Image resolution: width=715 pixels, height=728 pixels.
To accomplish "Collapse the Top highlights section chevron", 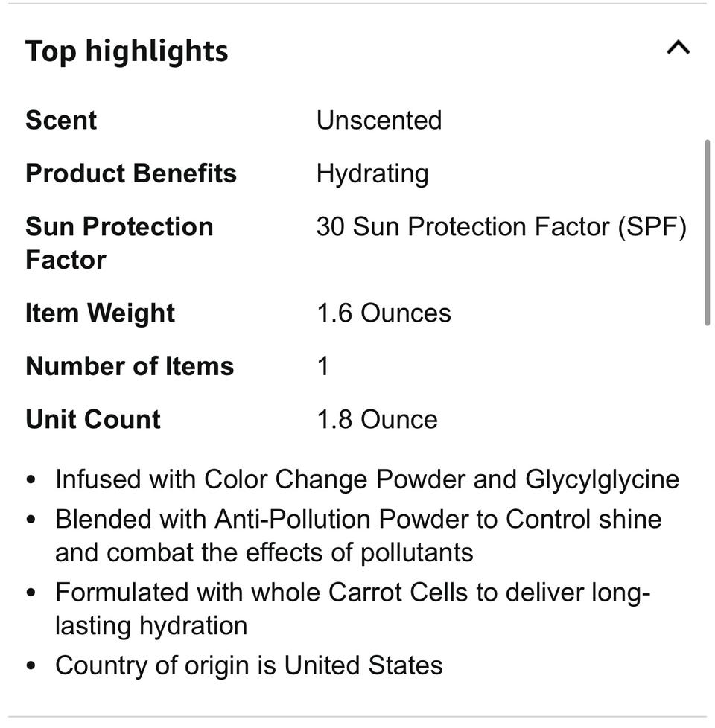I will (678, 49).
